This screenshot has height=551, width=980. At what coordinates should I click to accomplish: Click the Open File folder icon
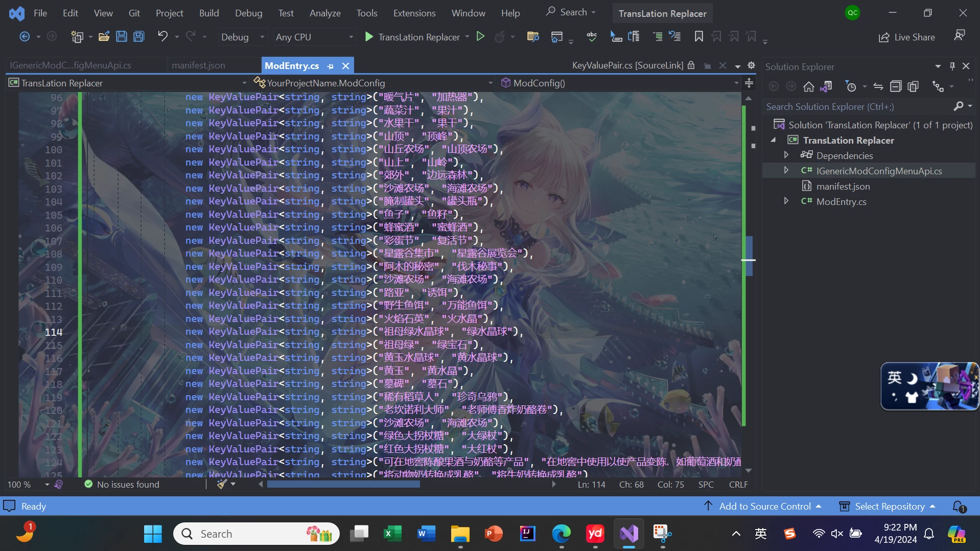tap(104, 37)
